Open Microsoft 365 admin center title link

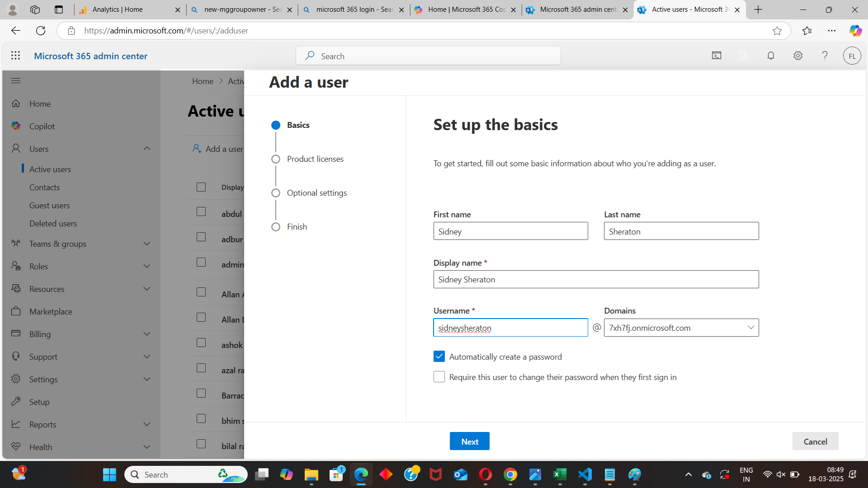tap(90, 56)
